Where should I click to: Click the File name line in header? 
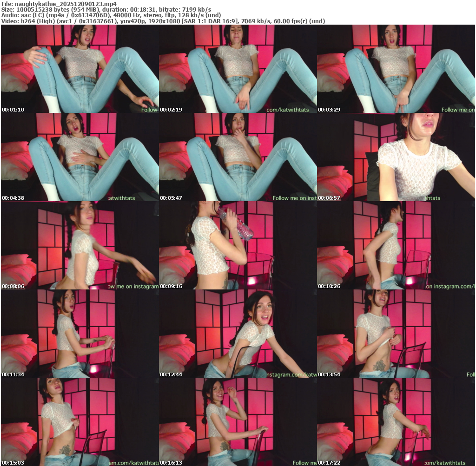click(59, 4)
